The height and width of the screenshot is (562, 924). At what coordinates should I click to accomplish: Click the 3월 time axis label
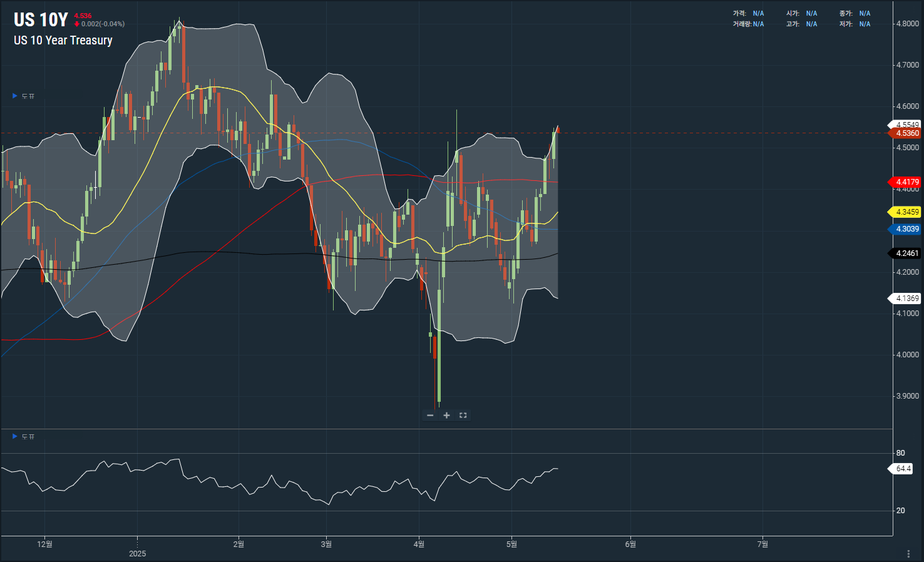326,544
